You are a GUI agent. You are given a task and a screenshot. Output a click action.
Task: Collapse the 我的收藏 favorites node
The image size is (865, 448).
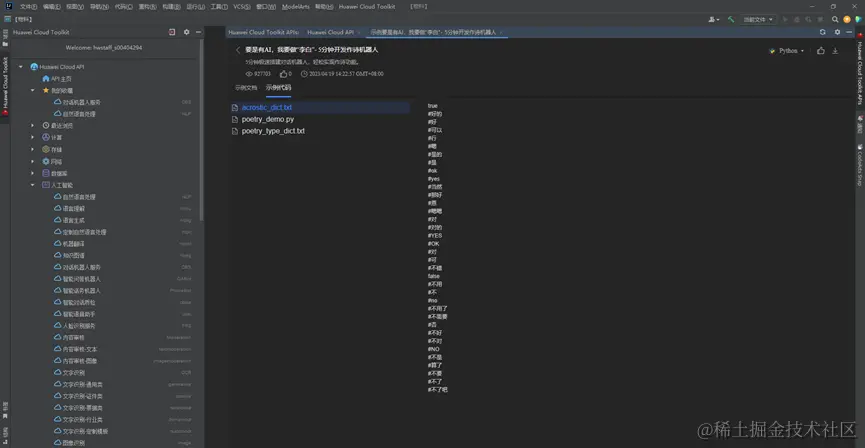[33, 90]
